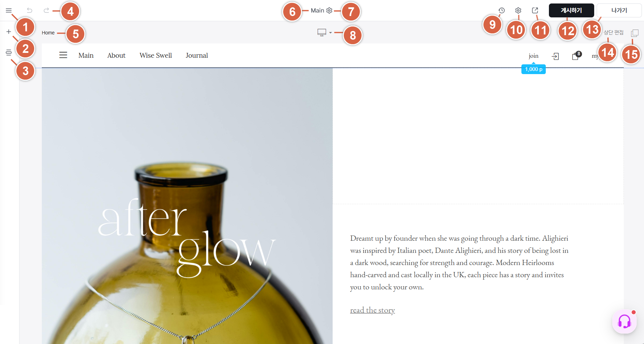The image size is (644, 344).
Task: Open the editor hamburger menu
Action: coord(9,10)
